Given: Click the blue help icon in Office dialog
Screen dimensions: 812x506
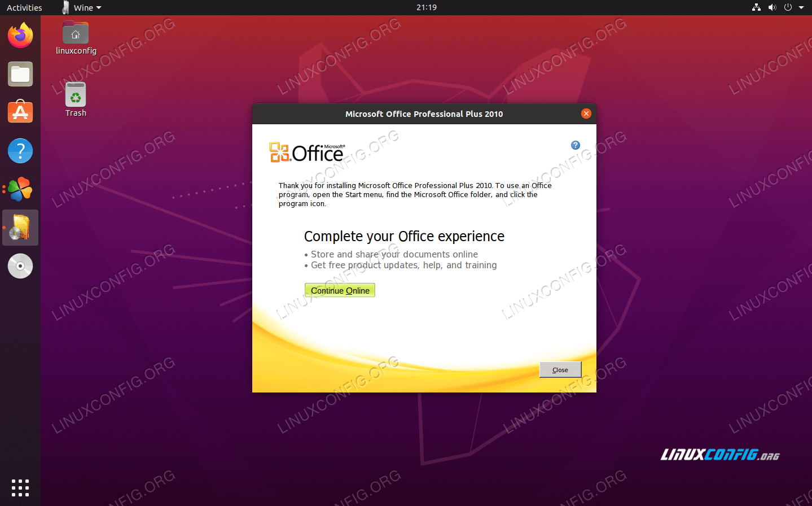Looking at the screenshot, I should (x=576, y=145).
